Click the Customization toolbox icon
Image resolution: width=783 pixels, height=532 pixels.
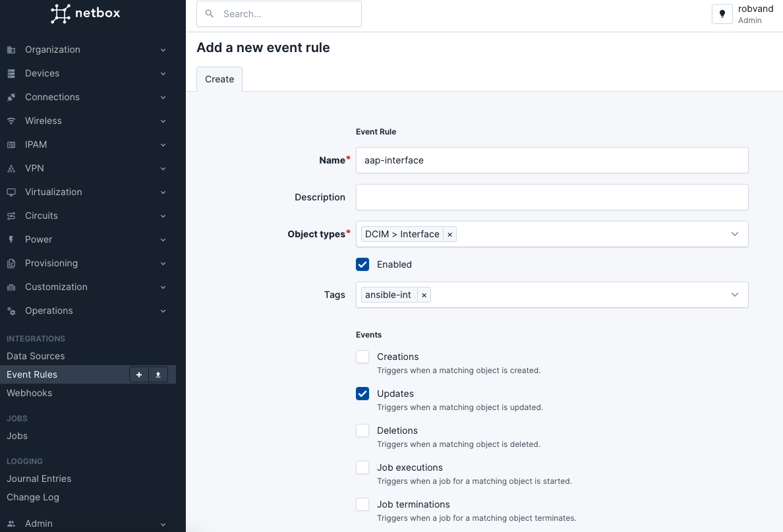point(11,287)
